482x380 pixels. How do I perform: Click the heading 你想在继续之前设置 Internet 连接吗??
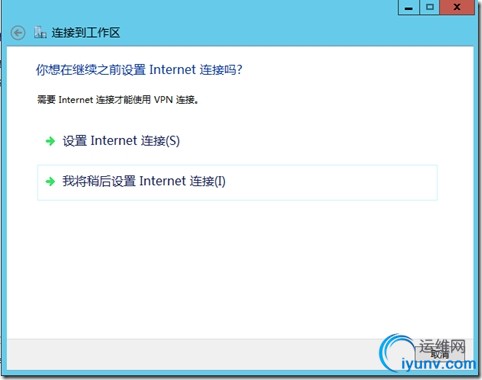[139, 70]
